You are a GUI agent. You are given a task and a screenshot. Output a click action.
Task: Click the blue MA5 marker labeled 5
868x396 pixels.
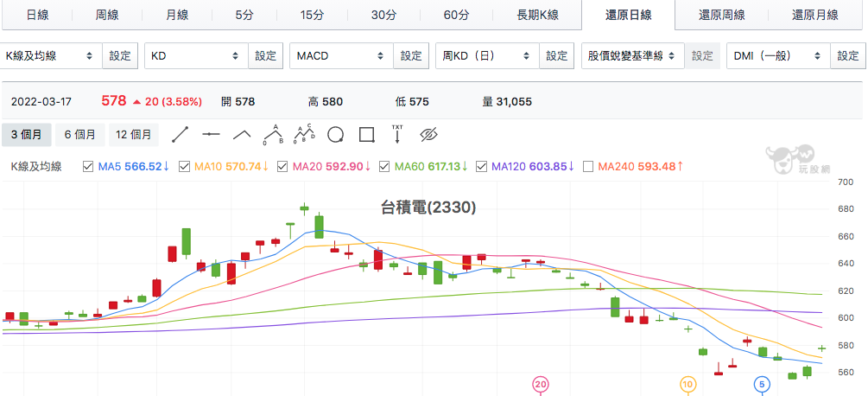[x=763, y=384]
